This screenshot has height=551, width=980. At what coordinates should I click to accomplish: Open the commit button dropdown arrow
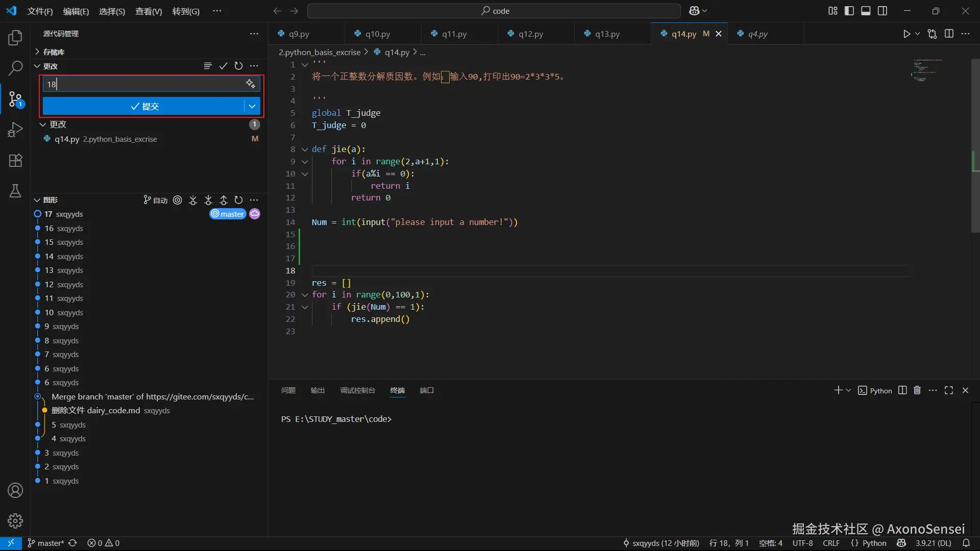(252, 106)
